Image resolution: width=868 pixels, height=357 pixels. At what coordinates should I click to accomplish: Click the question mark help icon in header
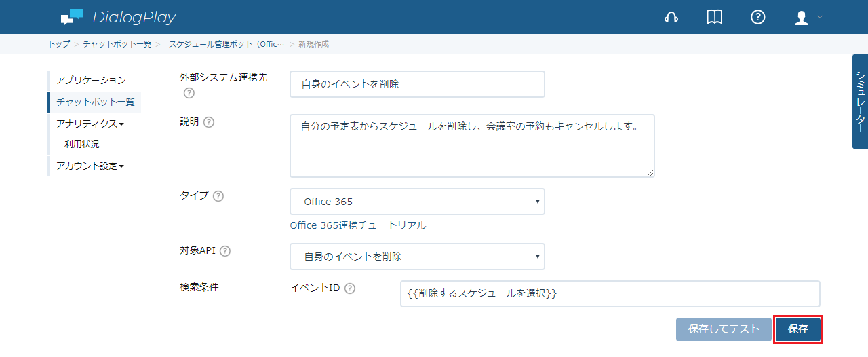[758, 18]
